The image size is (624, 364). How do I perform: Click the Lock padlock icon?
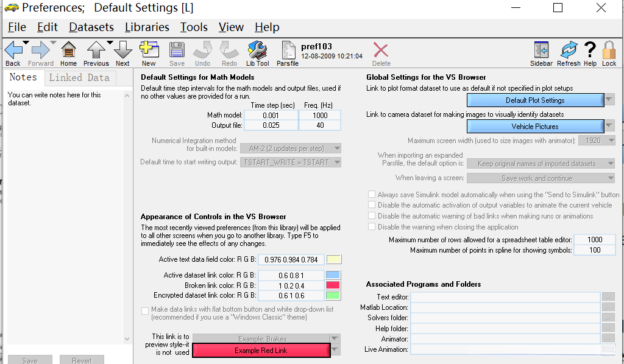pos(609,50)
